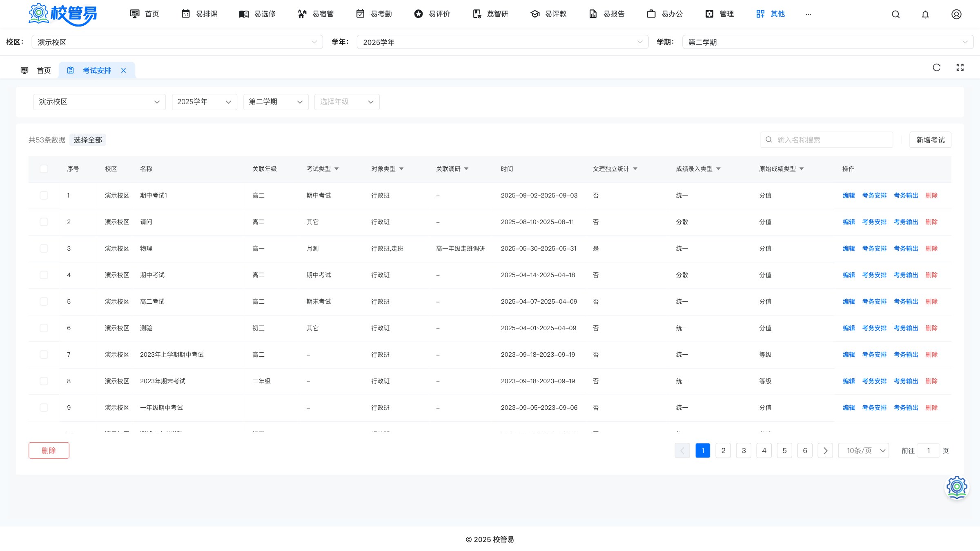This screenshot has height=551, width=980.
Task: Open the 易办公 module
Action: pyautogui.click(x=665, y=14)
